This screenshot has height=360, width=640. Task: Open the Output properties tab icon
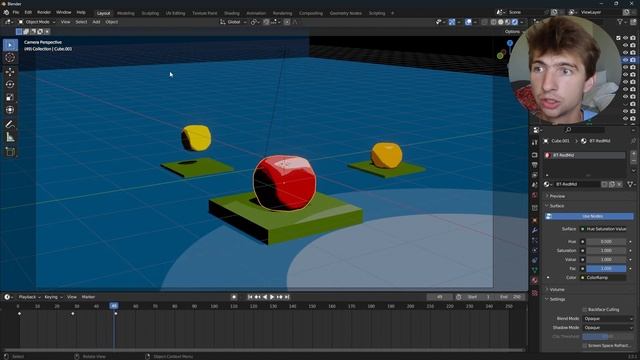(x=535, y=165)
